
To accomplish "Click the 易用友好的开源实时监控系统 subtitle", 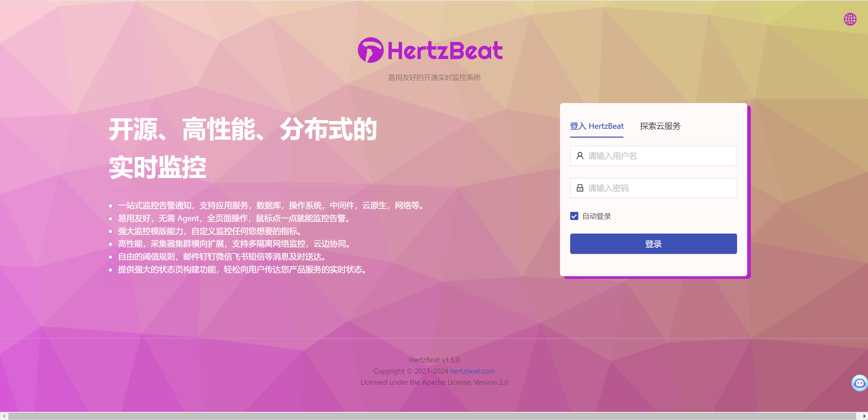I will [x=434, y=78].
